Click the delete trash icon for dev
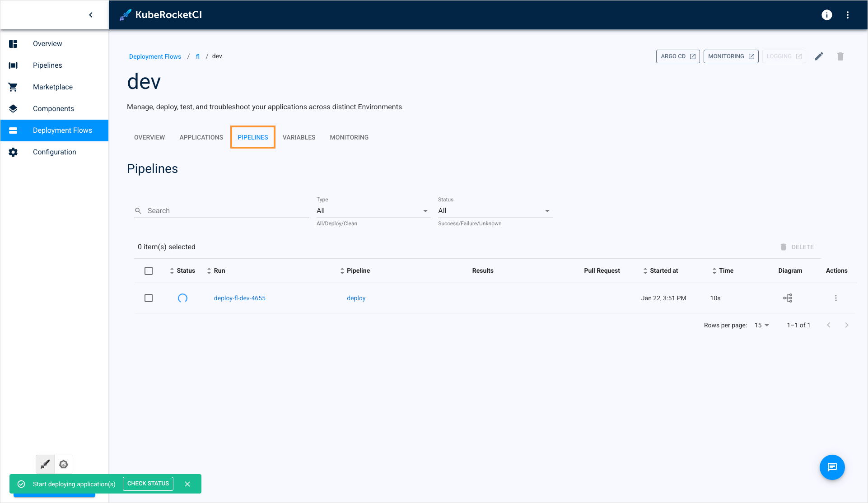 click(x=840, y=56)
